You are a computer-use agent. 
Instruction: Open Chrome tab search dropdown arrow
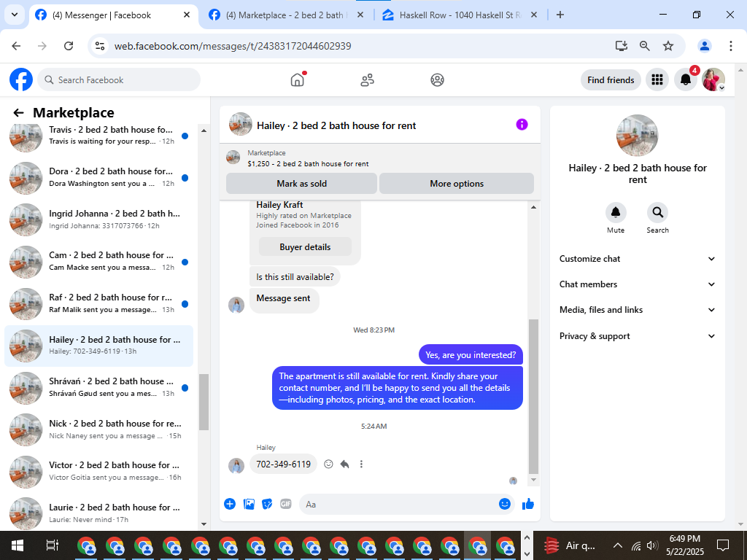point(15,15)
